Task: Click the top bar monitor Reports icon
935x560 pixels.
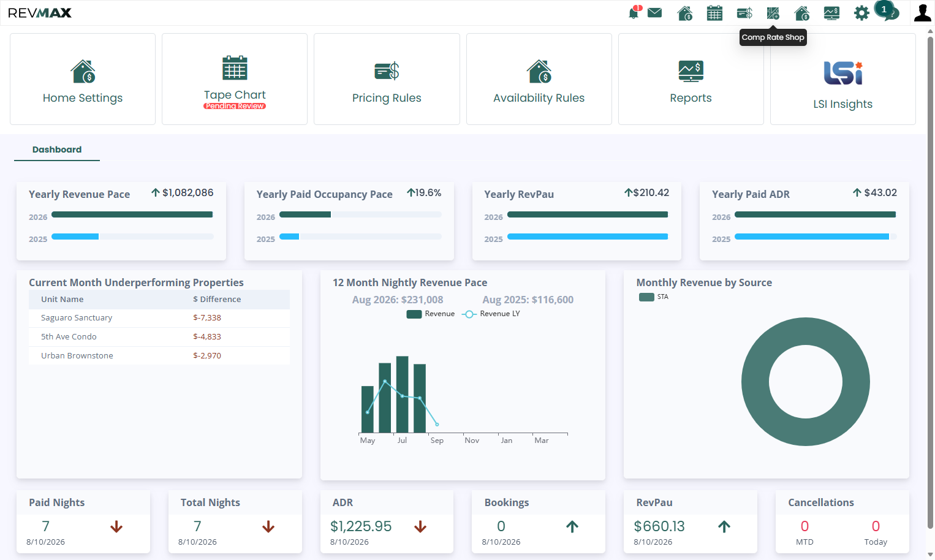Action: pos(831,13)
